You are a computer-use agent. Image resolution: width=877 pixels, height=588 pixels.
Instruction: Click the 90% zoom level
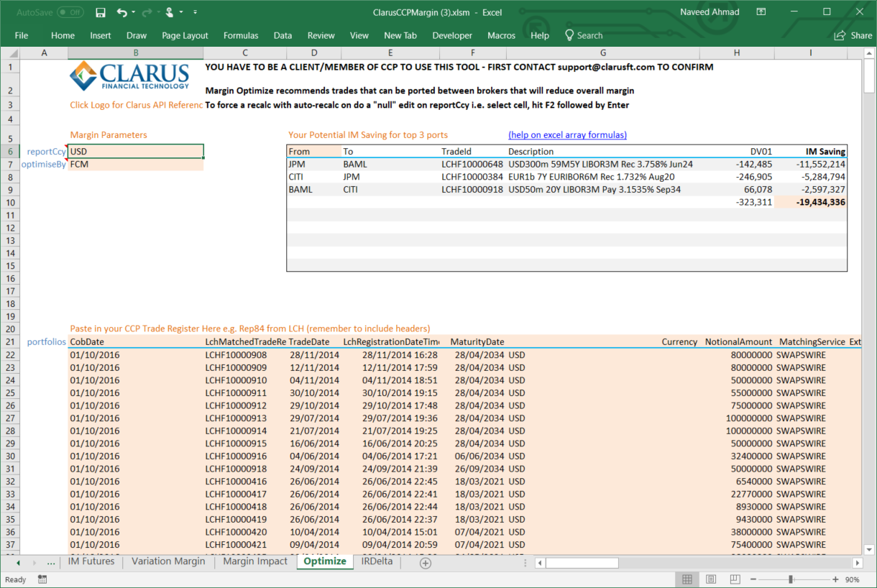[x=852, y=579]
